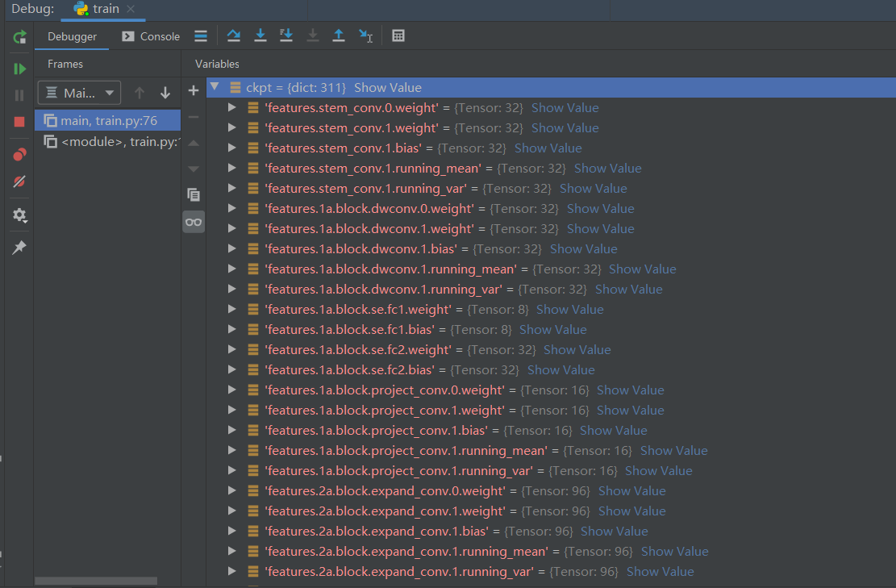
Task: Click move watch up triangle icon
Action: tap(194, 143)
